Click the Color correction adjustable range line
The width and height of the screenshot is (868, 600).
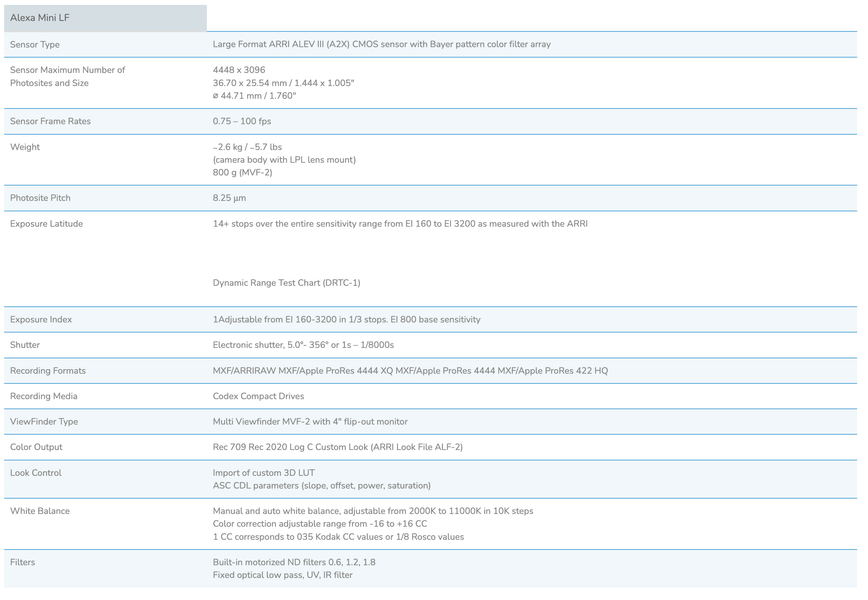coord(320,524)
